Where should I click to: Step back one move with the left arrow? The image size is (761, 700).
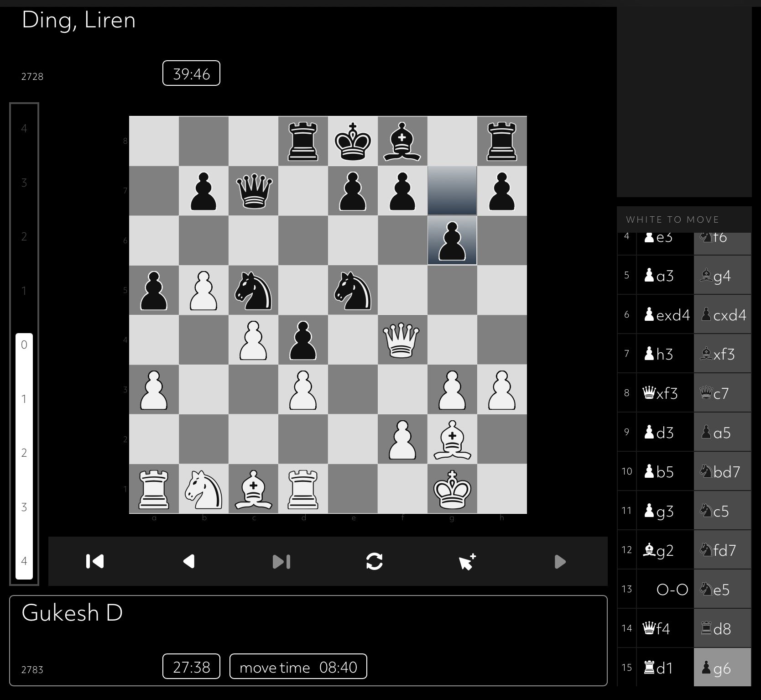click(189, 561)
